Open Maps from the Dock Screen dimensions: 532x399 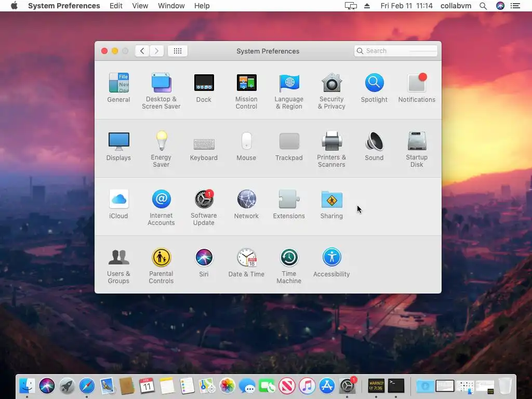coord(207,386)
